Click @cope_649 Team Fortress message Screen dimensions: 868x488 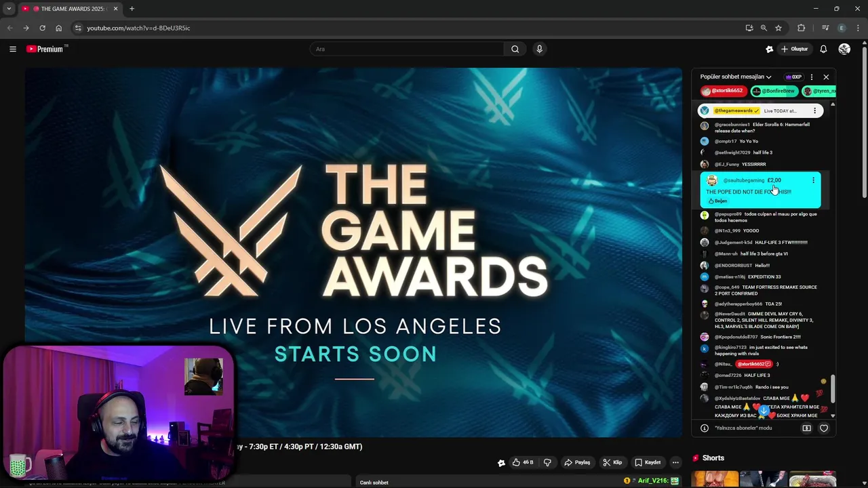click(766, 290)
